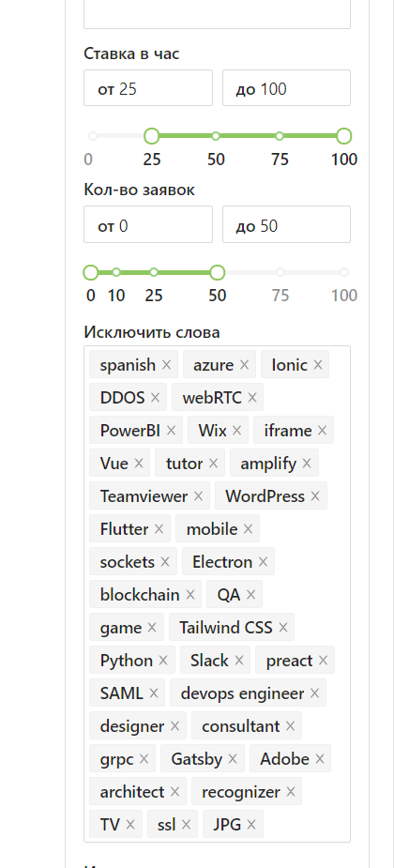
Task: Set bids slider to 75 mark
Action: (280, 272)
